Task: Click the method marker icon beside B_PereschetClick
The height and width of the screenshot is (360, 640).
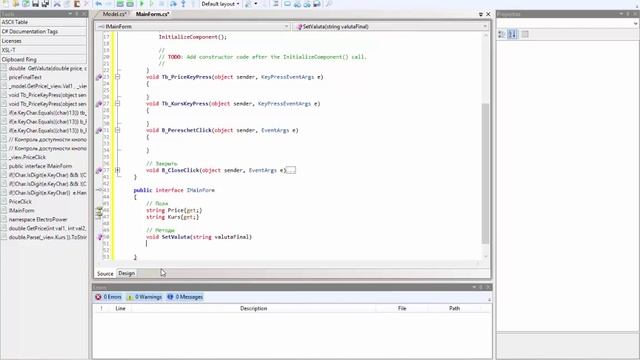Action: 99,131
